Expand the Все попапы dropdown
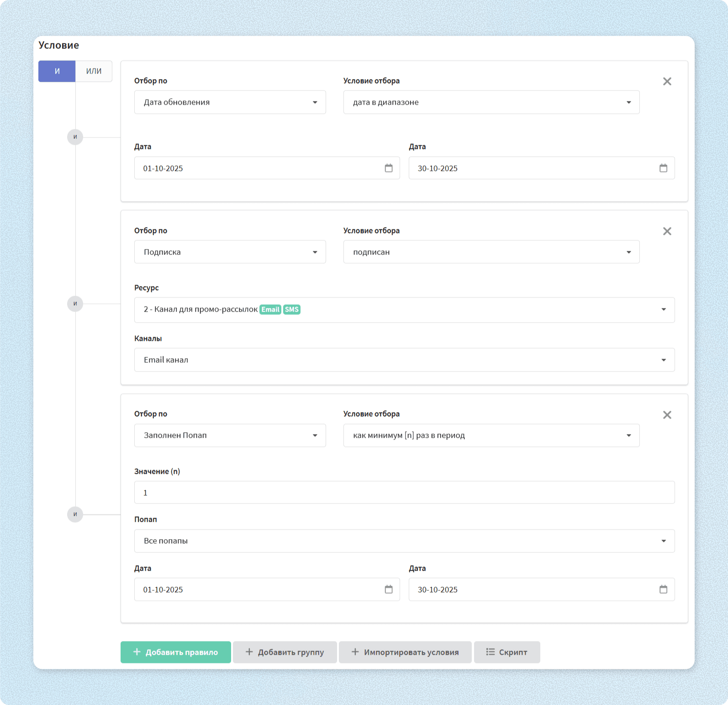Screen dimensions: 728x705 click(x=404, y=541)
